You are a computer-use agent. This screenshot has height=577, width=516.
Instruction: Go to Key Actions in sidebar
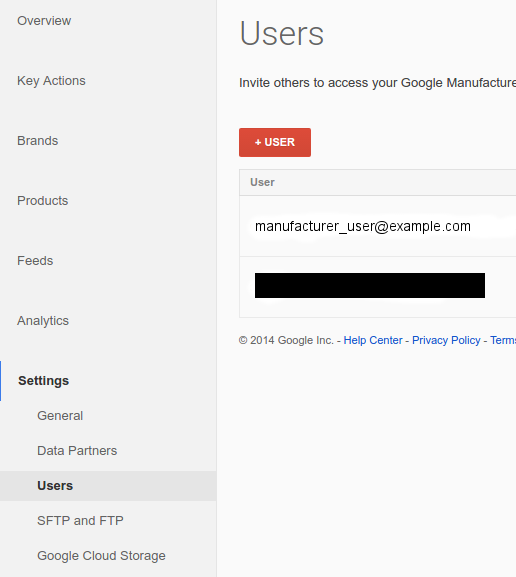[x=51, y=81]
